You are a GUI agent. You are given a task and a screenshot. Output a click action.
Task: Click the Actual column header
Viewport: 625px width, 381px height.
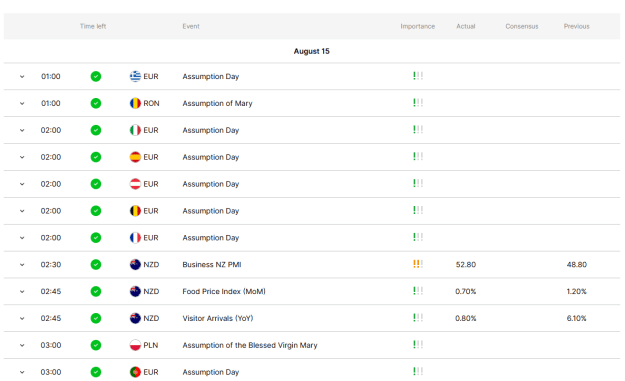(x=466, y=26)
